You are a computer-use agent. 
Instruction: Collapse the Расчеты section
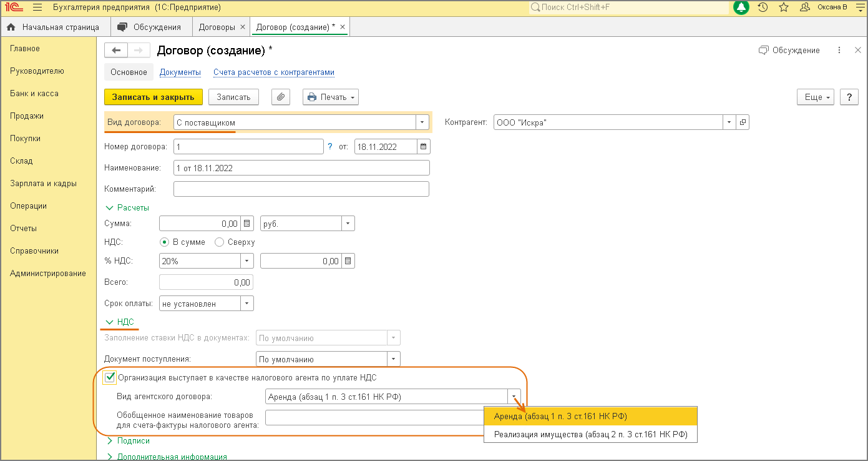(127, 207)
